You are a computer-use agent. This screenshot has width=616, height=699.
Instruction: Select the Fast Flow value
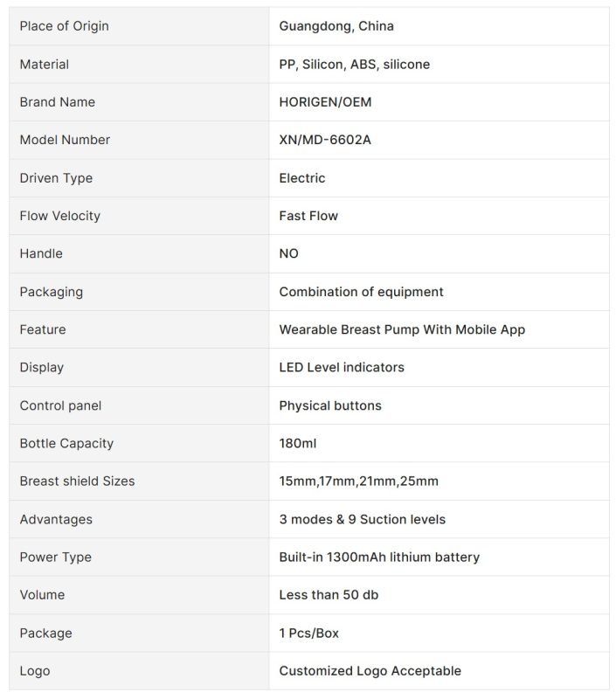[x=308, y=216]
